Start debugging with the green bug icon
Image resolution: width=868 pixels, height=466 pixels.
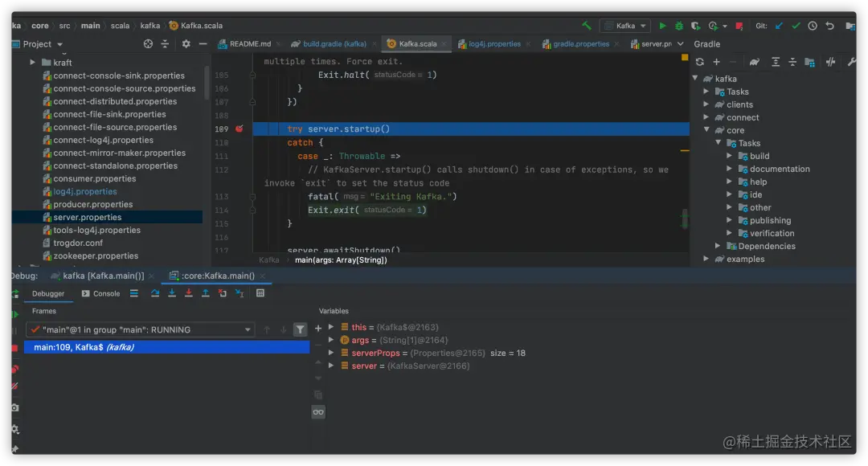pyautogui.click(x=678, y=26)
